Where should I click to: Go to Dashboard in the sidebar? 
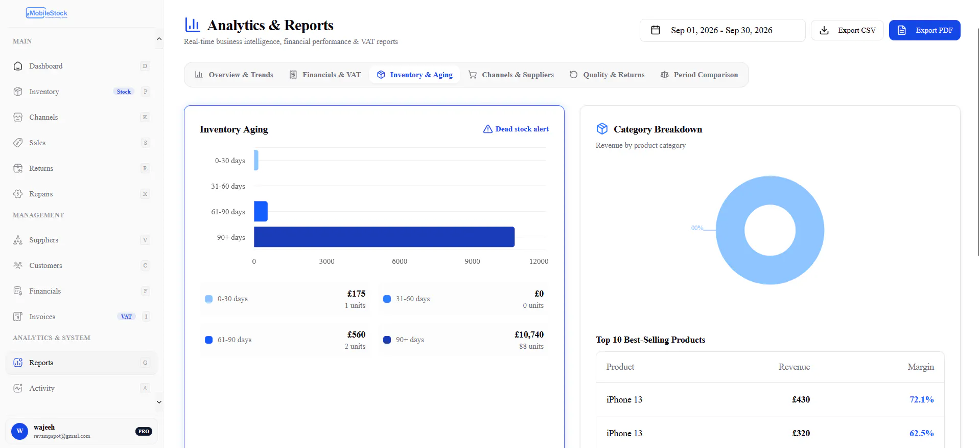click(x=81, y=66)
